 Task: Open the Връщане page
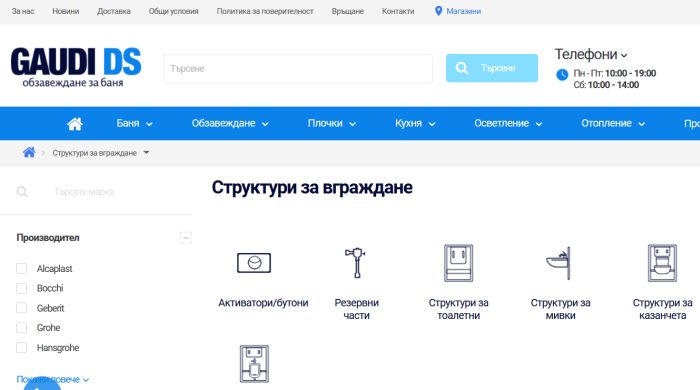pos(348,11)
